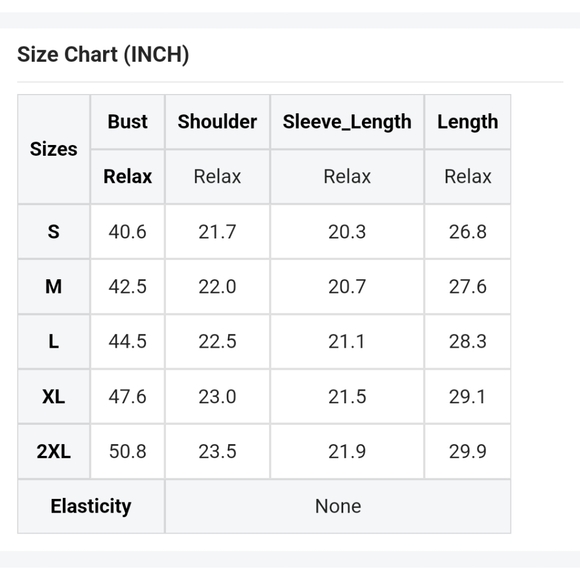
Task: Click the Bust column header
Action: tap(128, 122)
